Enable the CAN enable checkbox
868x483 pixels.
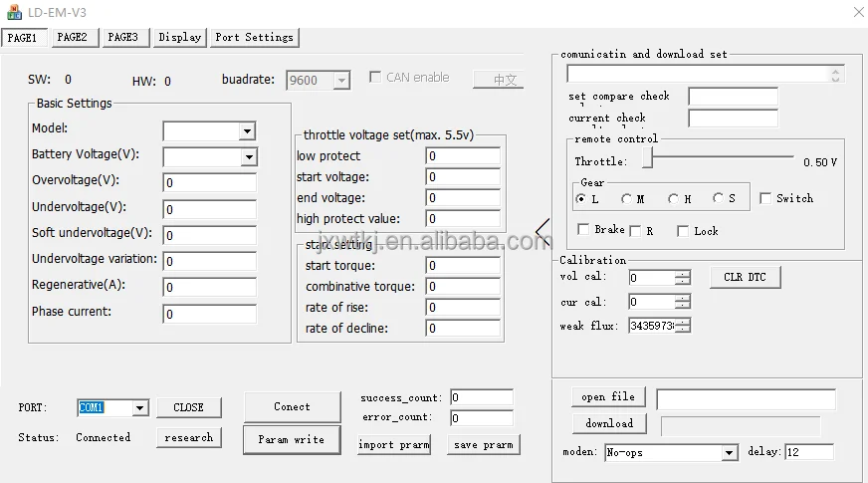[x=375, y=77]
